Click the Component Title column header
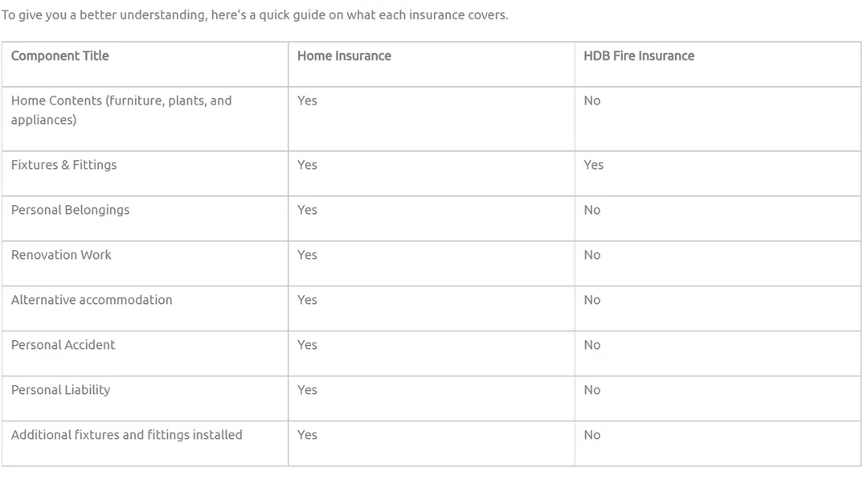 [x=59, y=56]
